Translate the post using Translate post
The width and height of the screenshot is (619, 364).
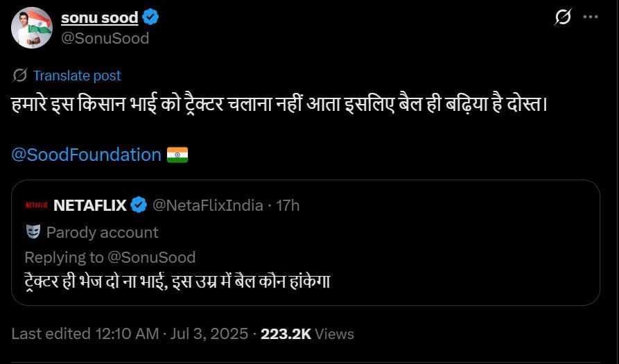pos(76,76)
